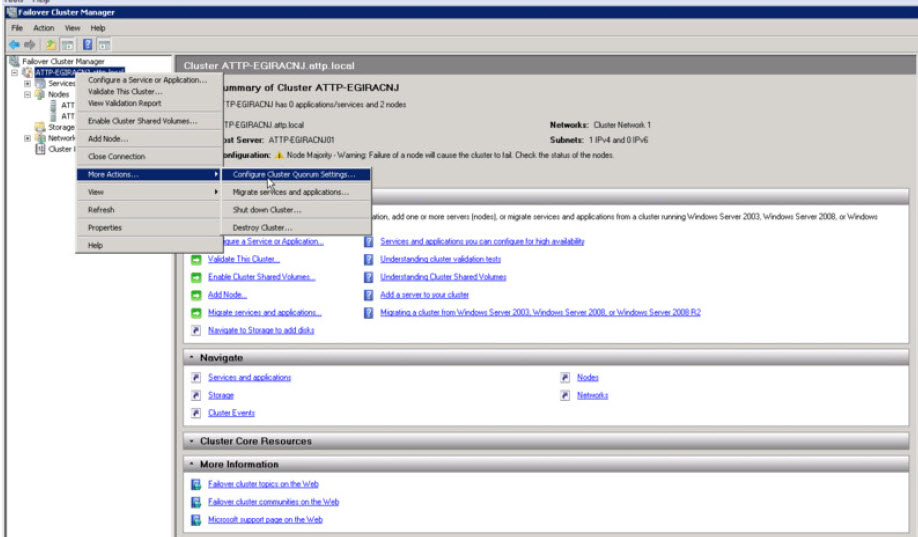Image resolution: width=918 pixels, height=537 pixels.
Task: Collapse the ATTP-EGIRACNJ cluster tree node
Action: point(15,73)
